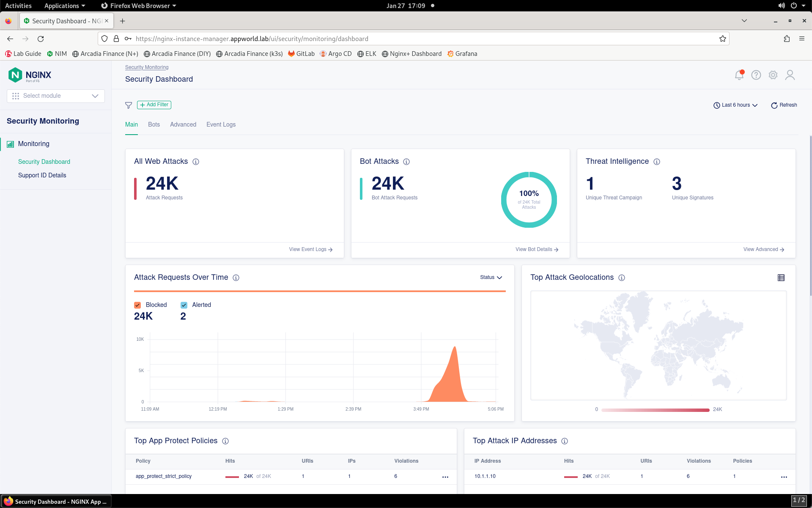
Task: Open the Grafana bookmark
Action: coord(462,54)
